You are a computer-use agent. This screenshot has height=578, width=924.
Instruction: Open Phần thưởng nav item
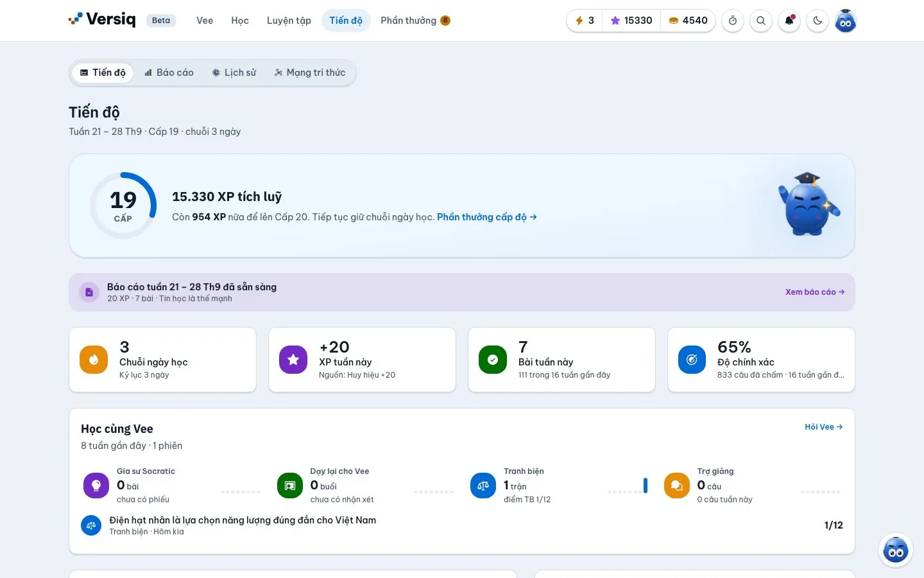click(415, 21)
